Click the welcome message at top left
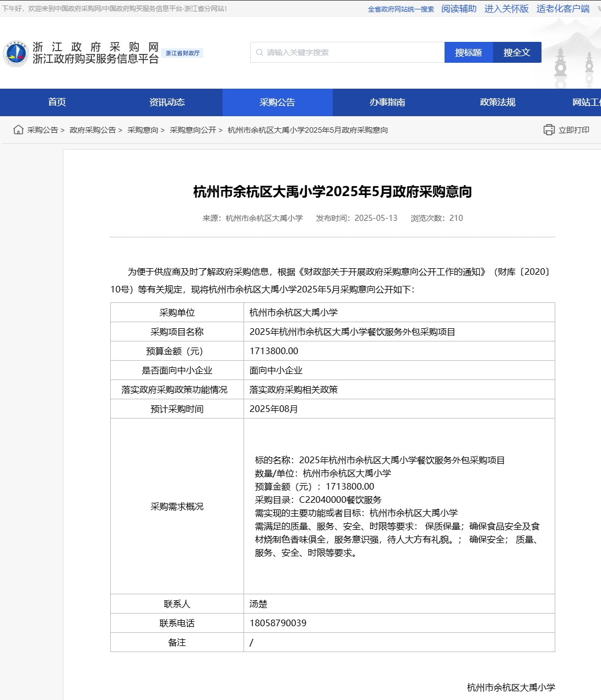 (115, 9)
